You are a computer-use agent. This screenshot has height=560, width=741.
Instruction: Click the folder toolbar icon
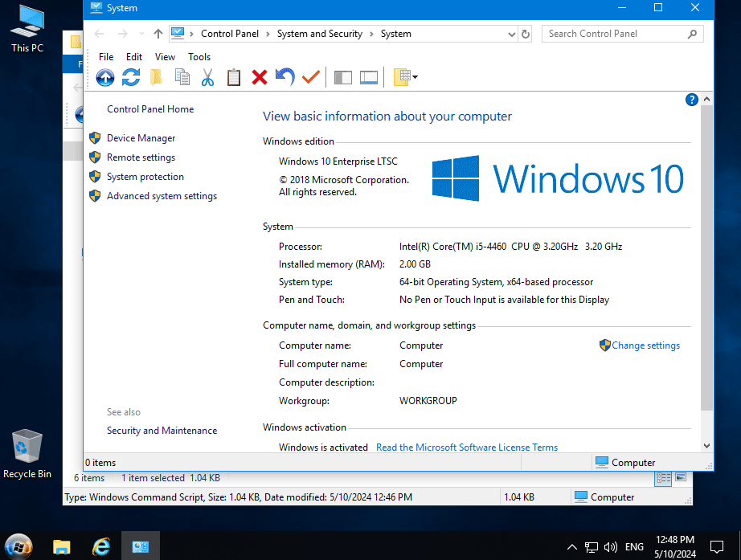(x=156, y=77)
